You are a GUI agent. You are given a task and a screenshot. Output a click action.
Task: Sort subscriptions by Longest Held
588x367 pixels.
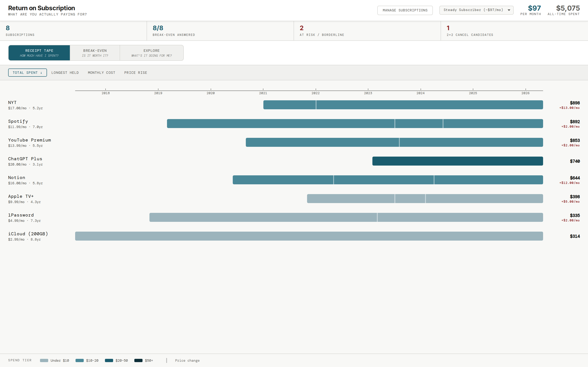click(65, 73)
